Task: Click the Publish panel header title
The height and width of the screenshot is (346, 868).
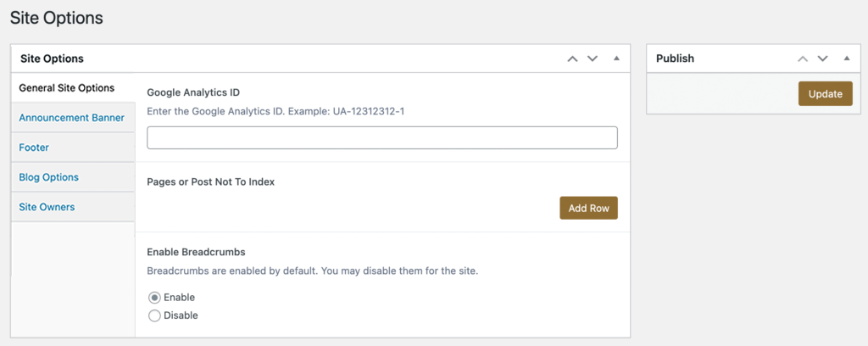Action: [675, 59]
